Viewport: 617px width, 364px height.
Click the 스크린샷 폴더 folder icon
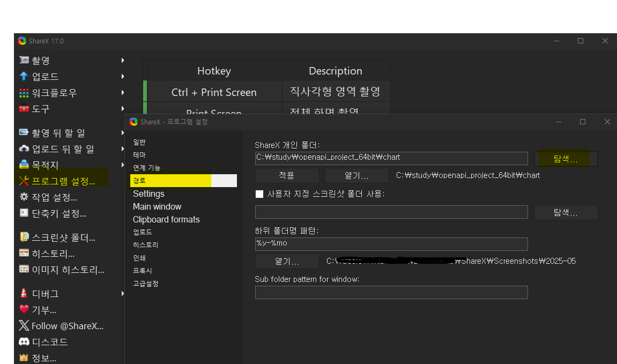coord(24,237)
